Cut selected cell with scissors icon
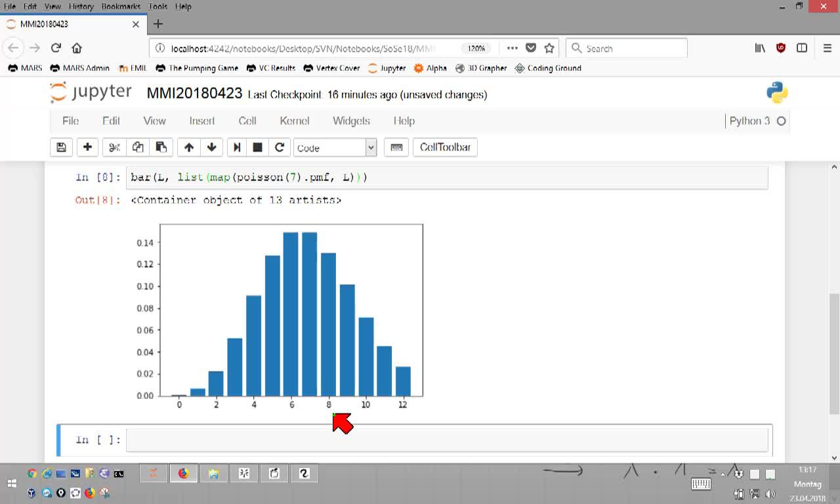The width and height of the screenshot is (840, 504). (114, 147)
